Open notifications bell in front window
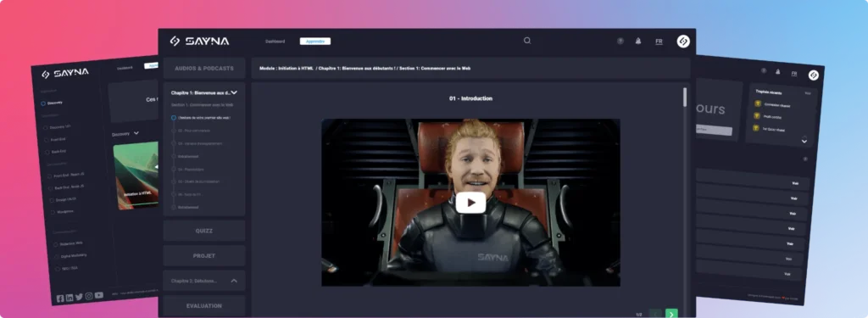868x318 pixels. pos(638,41)
